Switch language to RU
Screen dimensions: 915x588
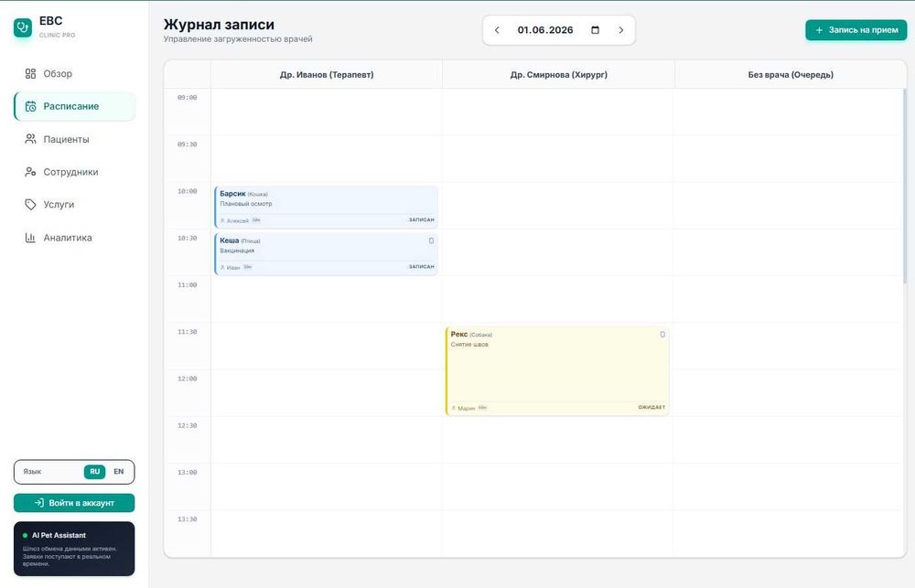(x=94, y=471)
